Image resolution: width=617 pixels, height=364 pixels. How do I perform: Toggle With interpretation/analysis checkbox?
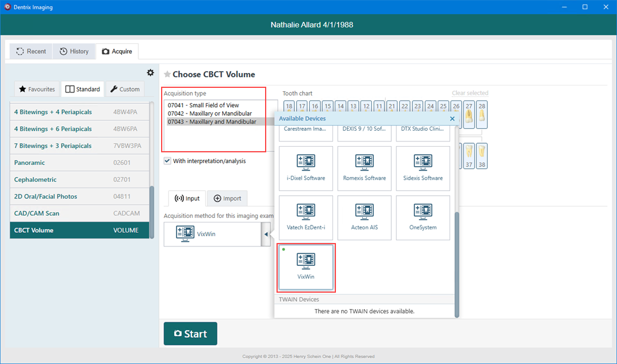[x=167, y=161]
